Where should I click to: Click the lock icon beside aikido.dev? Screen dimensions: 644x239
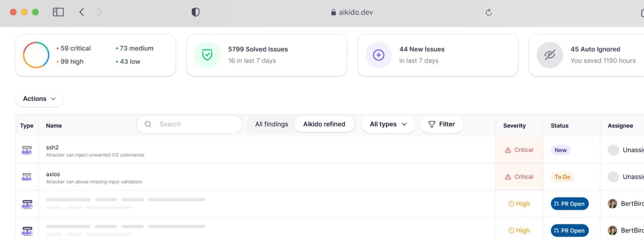pyautogui.click(x=333, y=12)
